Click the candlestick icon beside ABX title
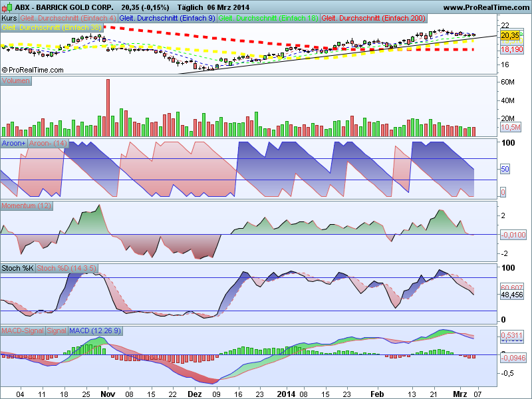 pyautogui.click(x=7, y=7)
